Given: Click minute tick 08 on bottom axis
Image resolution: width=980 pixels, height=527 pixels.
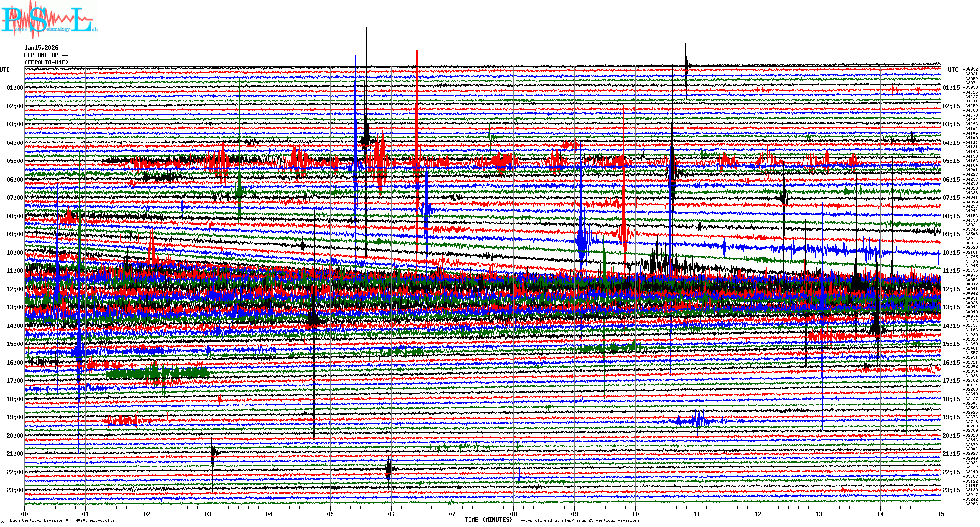Looking at the screenshot, I should (x=513, y=514).
